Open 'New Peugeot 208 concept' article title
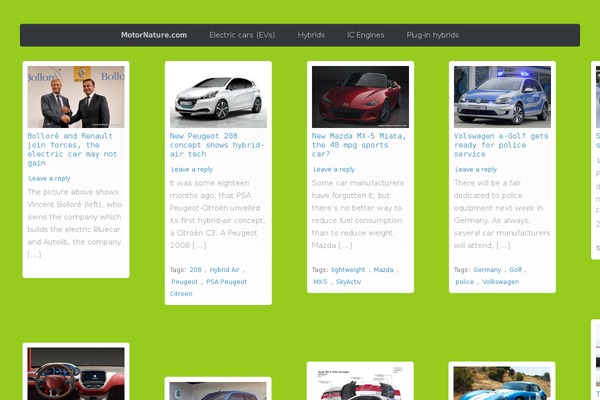The image size is (600, 400). coord(217,145)
